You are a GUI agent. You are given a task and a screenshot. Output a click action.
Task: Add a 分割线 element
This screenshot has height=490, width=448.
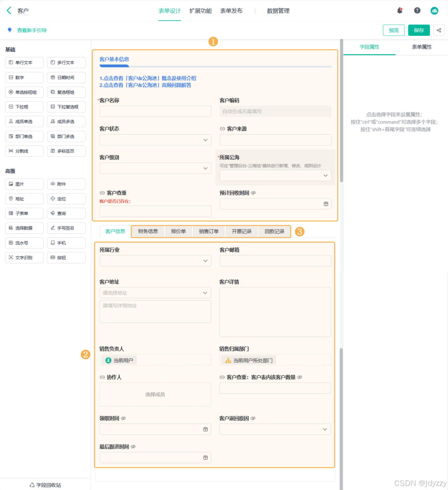pos(24,151)
